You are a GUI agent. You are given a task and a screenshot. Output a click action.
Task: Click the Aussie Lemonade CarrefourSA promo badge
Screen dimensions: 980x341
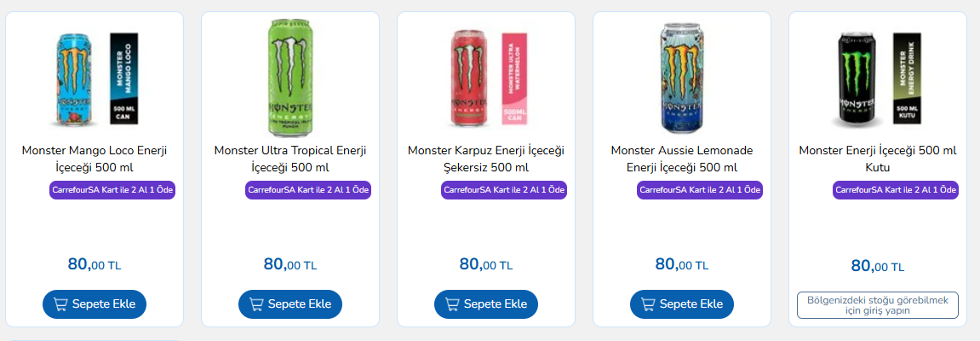(700, 189)
